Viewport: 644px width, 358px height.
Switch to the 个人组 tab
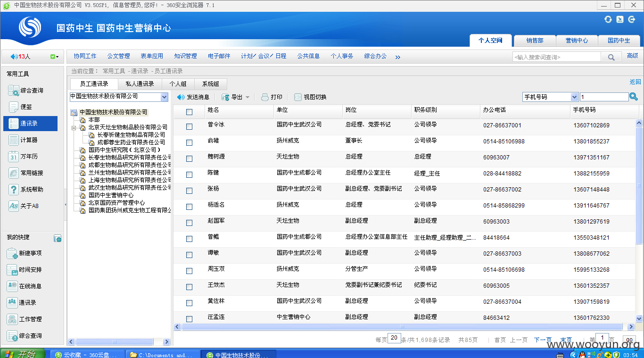click(178, 84)
